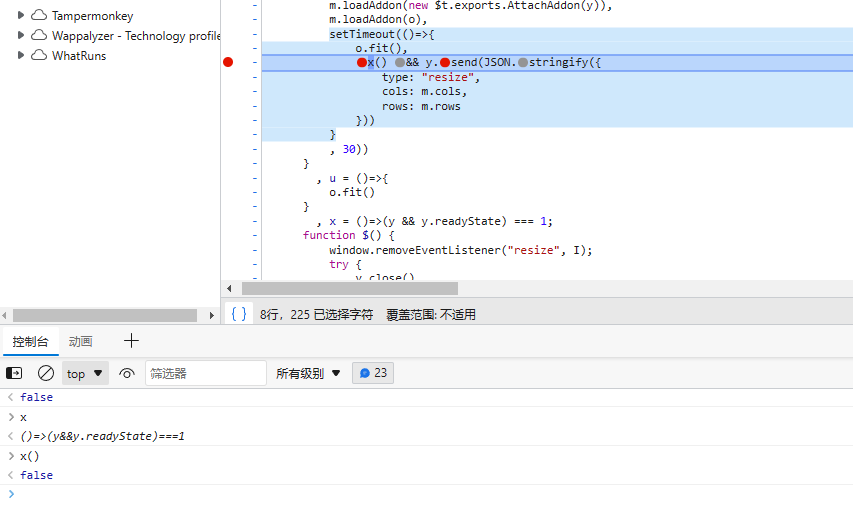Expand the Tampermonkey tree node

[21, 15]
